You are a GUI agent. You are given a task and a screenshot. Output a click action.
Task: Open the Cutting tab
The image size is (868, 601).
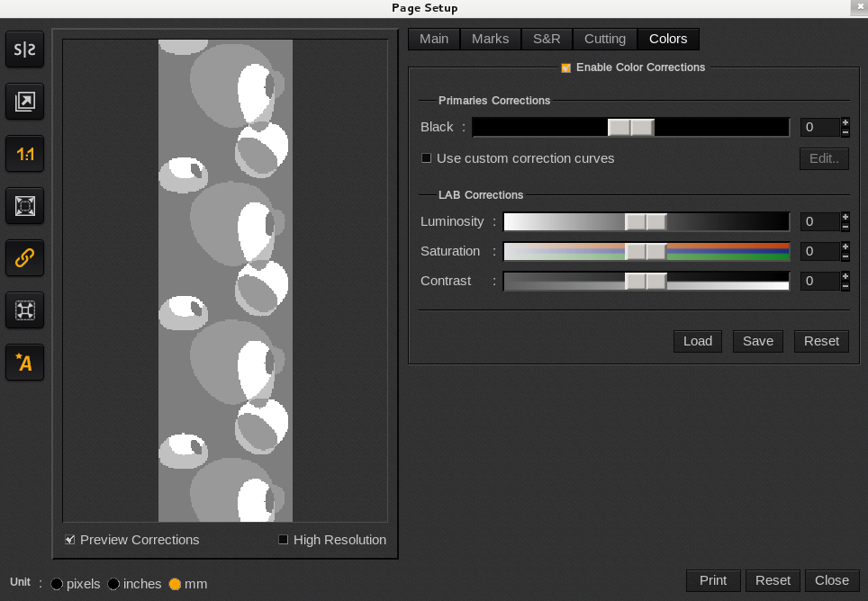(x=604, y=39)
